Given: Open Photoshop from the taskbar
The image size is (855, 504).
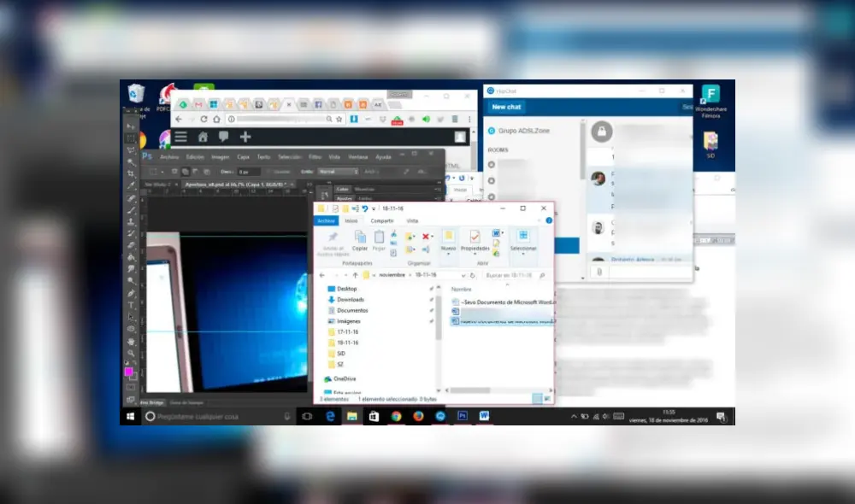Looking at the screenshot, I should click(462, 416).
